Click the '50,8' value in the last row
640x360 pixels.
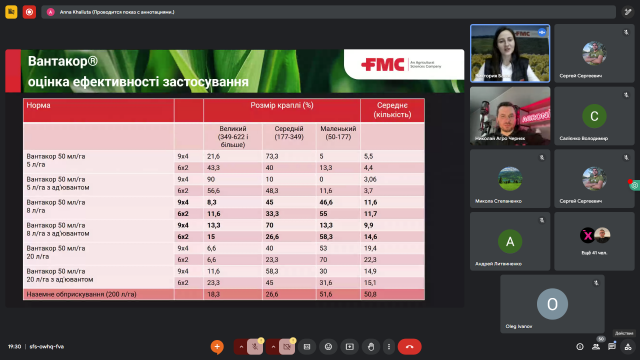[370, 294]
